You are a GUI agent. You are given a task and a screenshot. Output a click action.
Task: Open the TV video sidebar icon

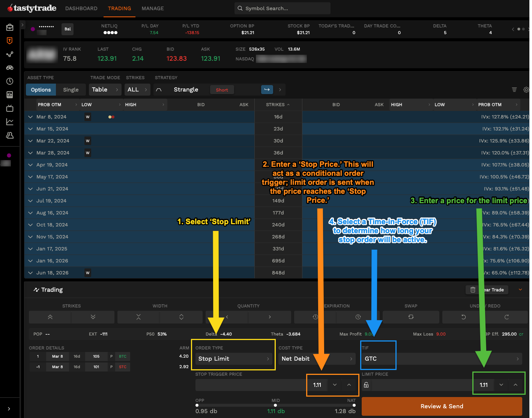[x=10, y=108]
